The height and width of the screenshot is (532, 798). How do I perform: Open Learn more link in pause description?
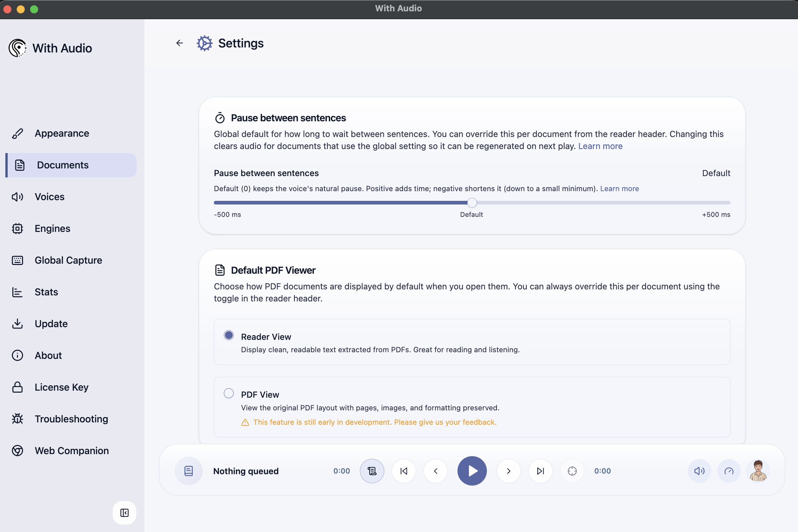click(600, 146)
